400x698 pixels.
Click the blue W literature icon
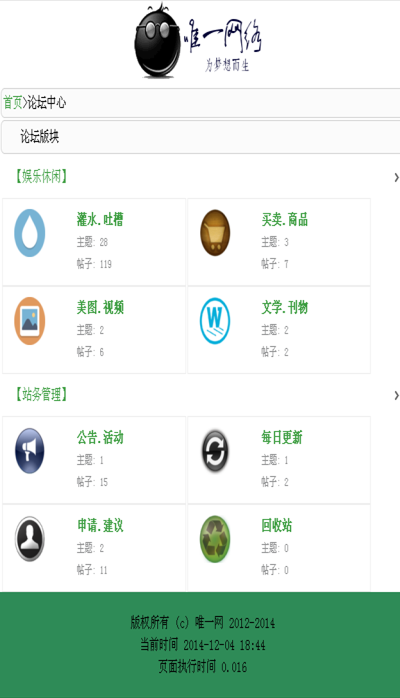(x=215, y=321)
